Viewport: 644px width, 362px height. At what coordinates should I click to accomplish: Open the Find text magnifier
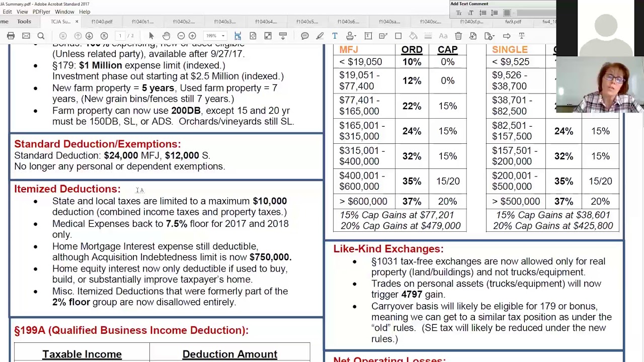(41, 36)
